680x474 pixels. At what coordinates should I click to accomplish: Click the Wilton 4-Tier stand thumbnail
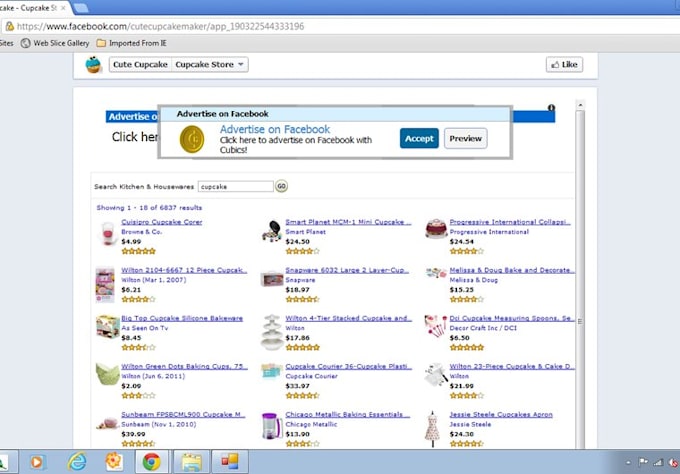[x=272, y=332]
